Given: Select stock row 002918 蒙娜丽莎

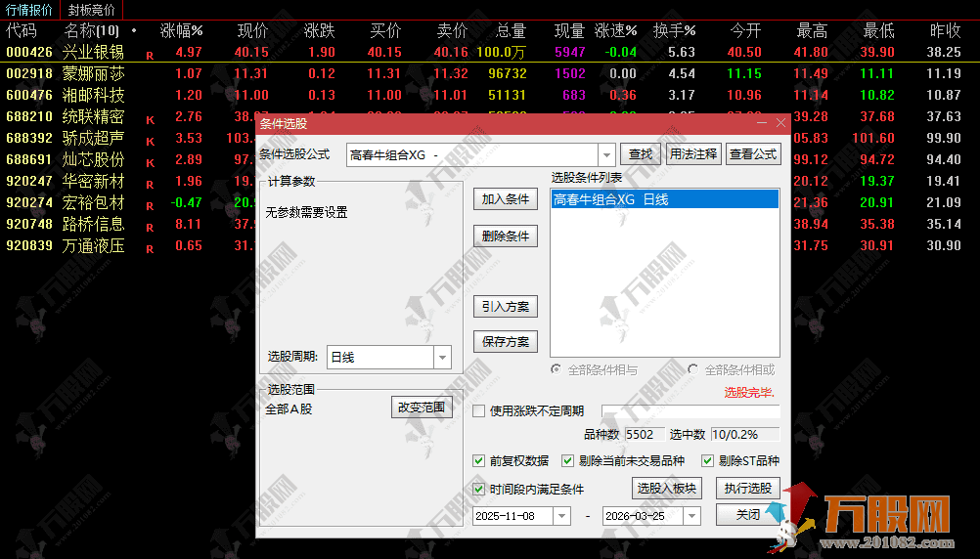Looking at the screenshot, I should [x=490, y=73].
